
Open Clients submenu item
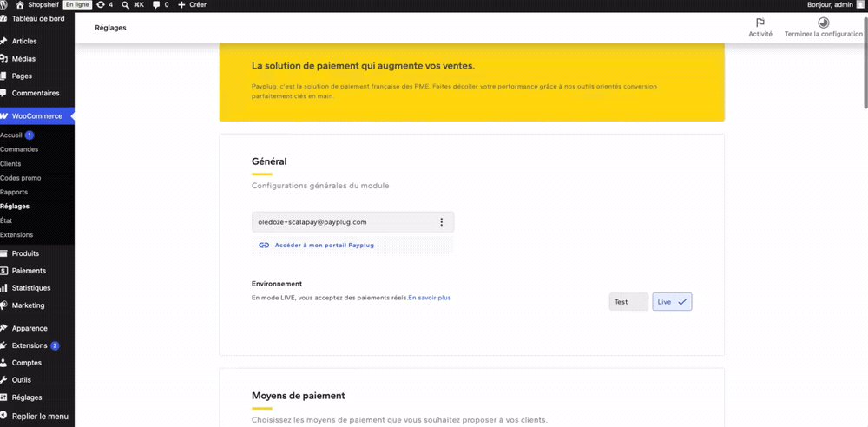pyautogui.click(x=10, y=164)
